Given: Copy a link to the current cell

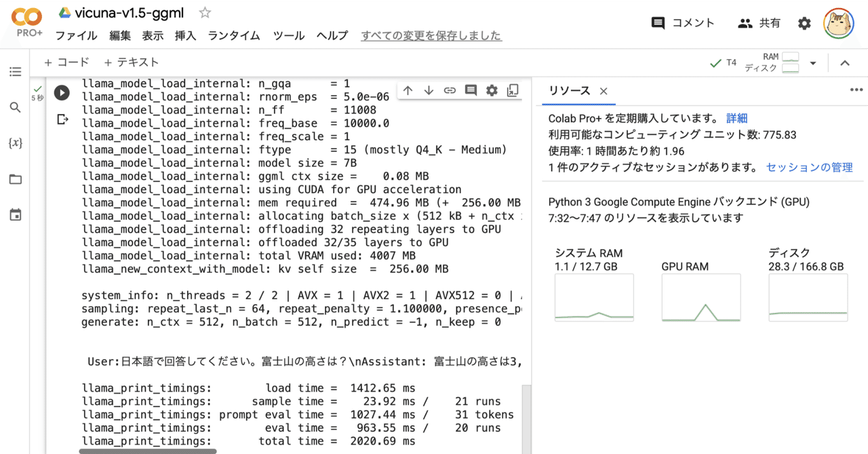Looking at the screenshot, I should coord(450,90).
